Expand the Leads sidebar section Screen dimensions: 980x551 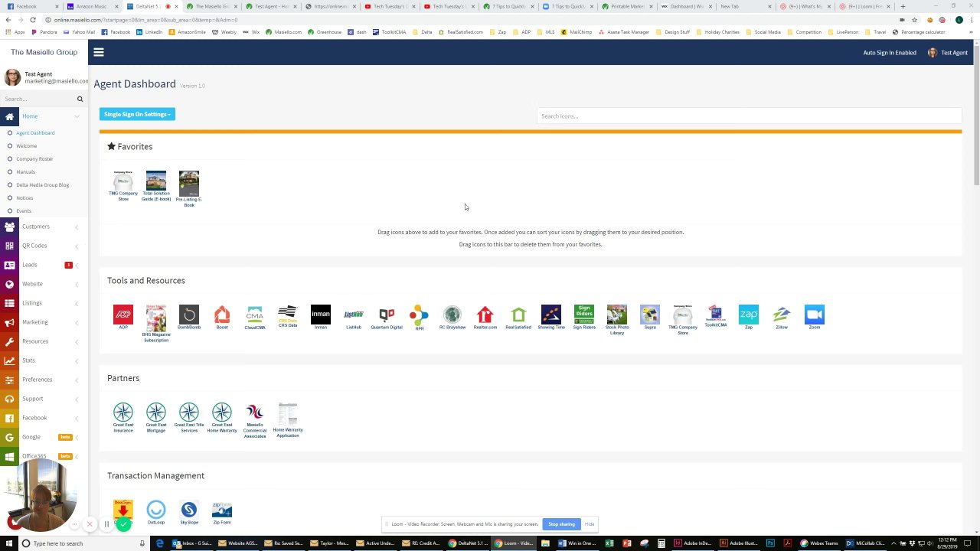coord(44,265)
